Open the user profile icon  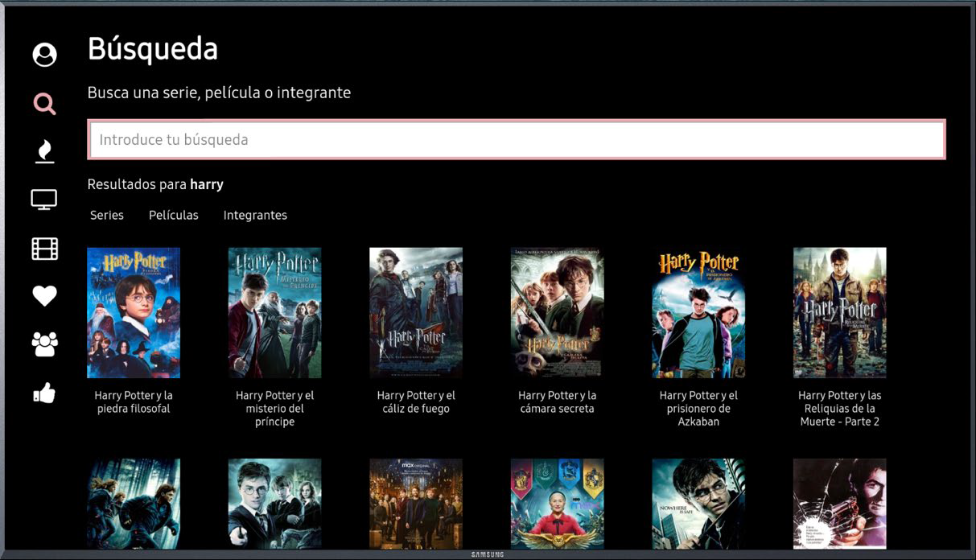[44, 55]
